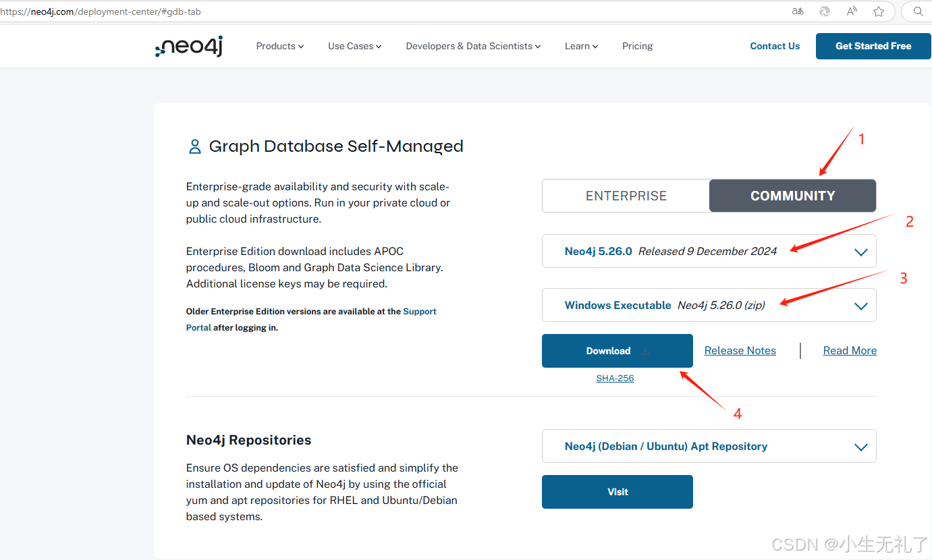This screenshot has width=932, height=560.
Task: Expand the Learn menu
Action: [582, 46]
